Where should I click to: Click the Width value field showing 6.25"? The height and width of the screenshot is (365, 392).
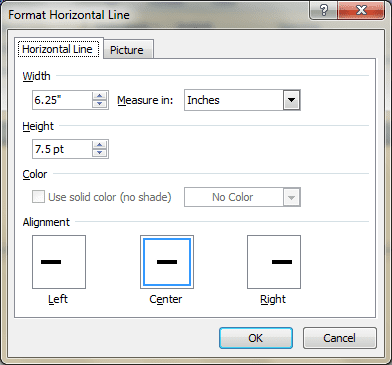[x=62, y=100]
